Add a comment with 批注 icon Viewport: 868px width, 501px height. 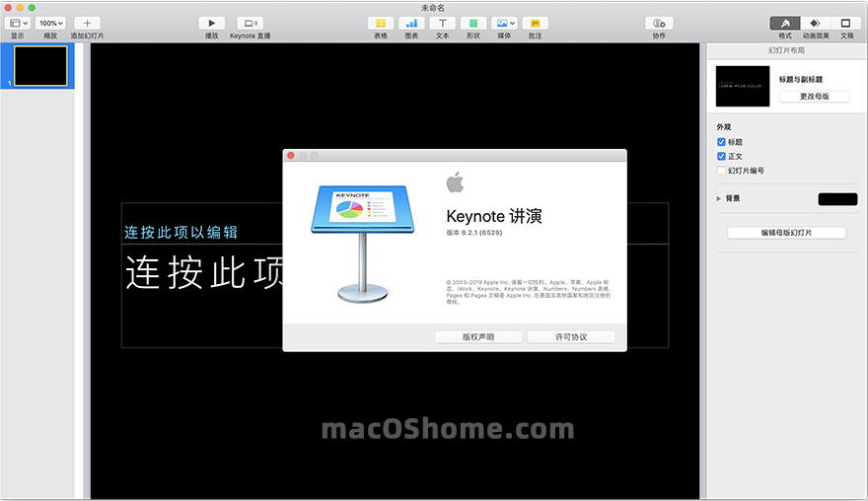535,23
